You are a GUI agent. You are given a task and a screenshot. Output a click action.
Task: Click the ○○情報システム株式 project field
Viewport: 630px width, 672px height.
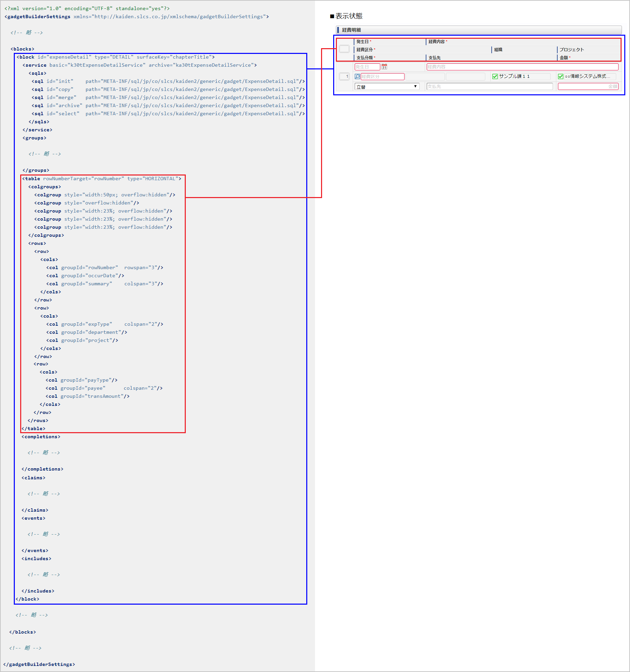pyautogui.click(x=590, y=76)
